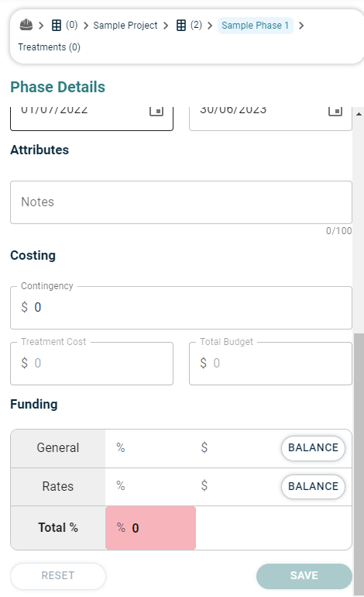Click the Contingency amount field
This screenshot has width=364, height=597.
click(181, 308)
